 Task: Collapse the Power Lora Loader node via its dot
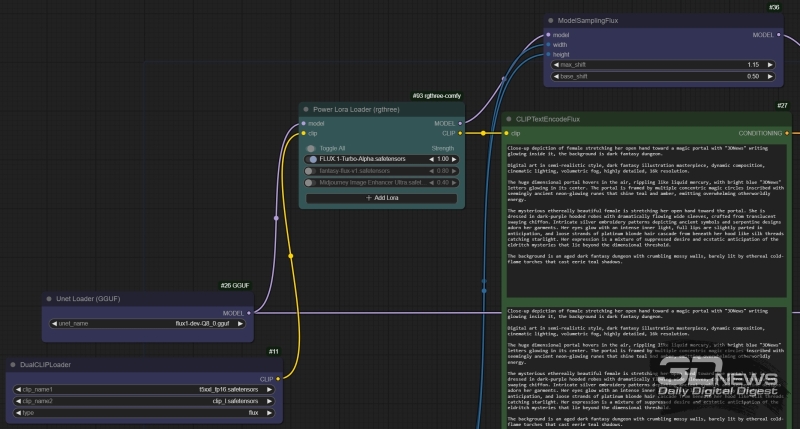[306, 109]
